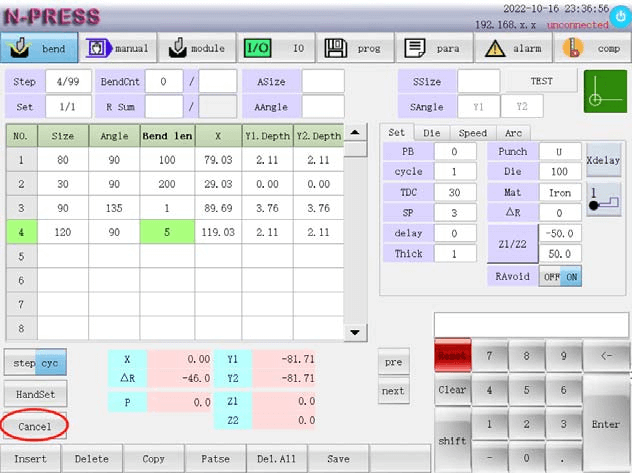Toggle step/cyc run mode
Screen dimensions: 632x473
[35, 360]
